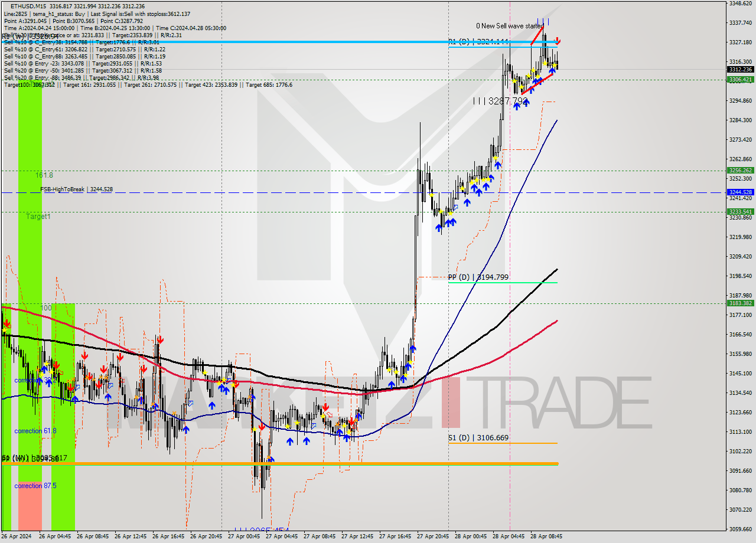Click the 3102.220 price axis value
The width and height of the screenshot is (756, 543).
(740, 451)
